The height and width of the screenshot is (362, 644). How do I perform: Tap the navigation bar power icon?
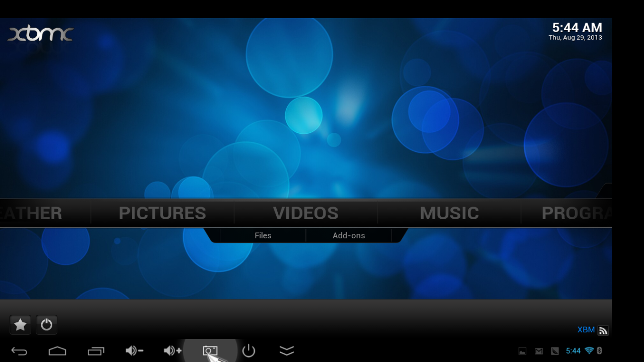pos(249,350)
